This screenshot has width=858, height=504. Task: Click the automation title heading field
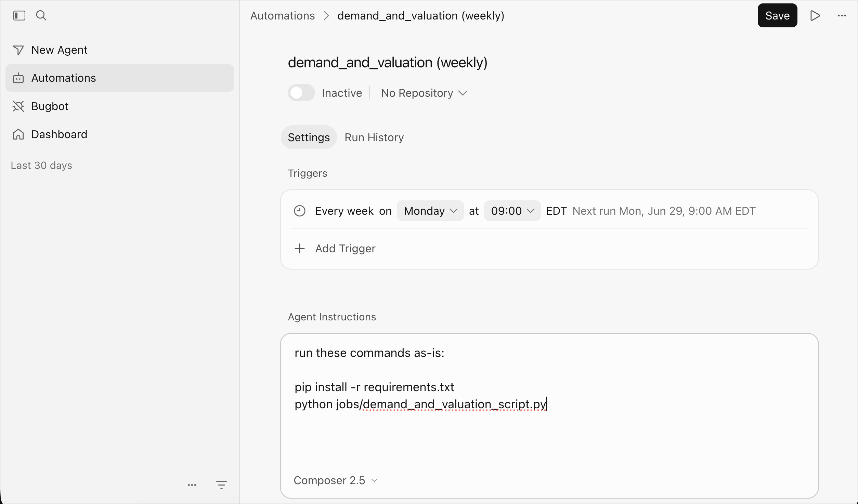pos(388,63)
